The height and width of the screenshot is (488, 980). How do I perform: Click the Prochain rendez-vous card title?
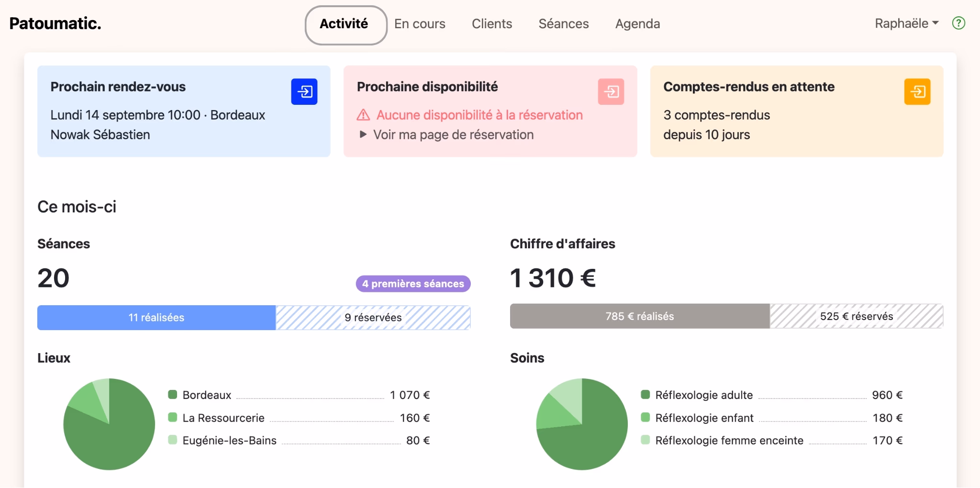point(118,87)
